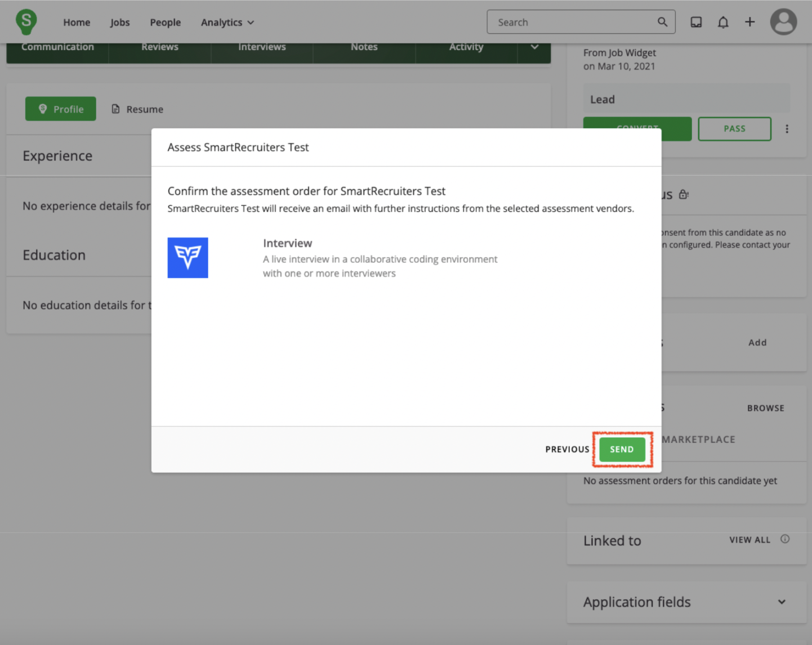Open the user avatar menu
812x645 pixels.
pyautogui.click(x=783, y=22)
